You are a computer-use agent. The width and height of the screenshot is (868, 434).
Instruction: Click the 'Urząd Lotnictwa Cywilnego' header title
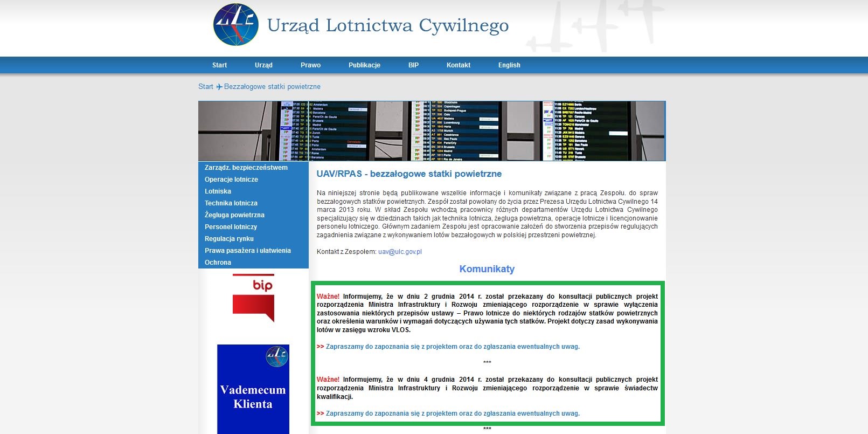pos(388,25)
